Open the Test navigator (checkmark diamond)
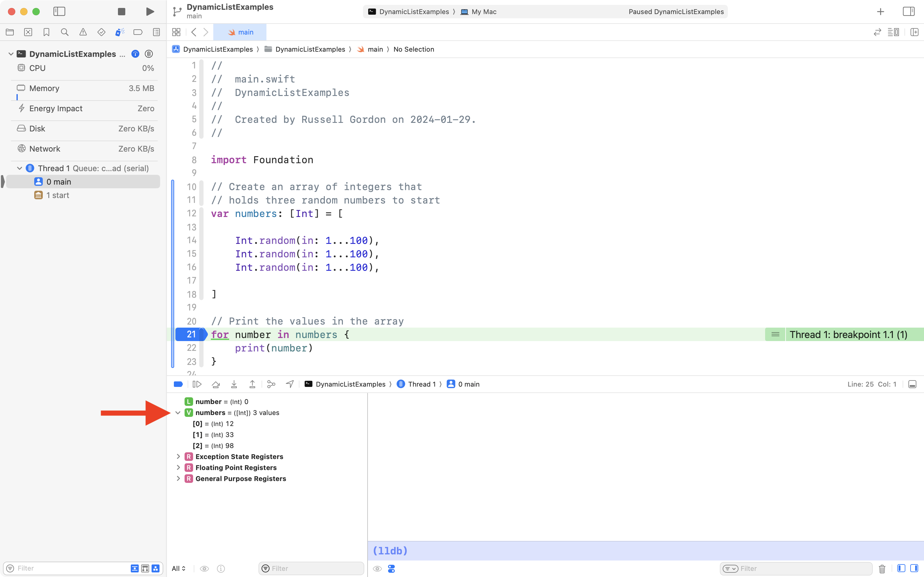 [101, 32]
